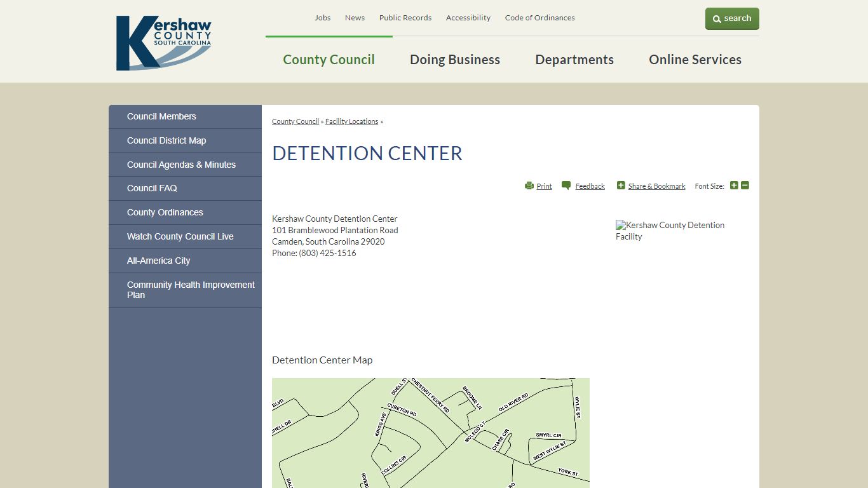Go to Public Records
Screen dimensions: 868x488
point(405,18)
